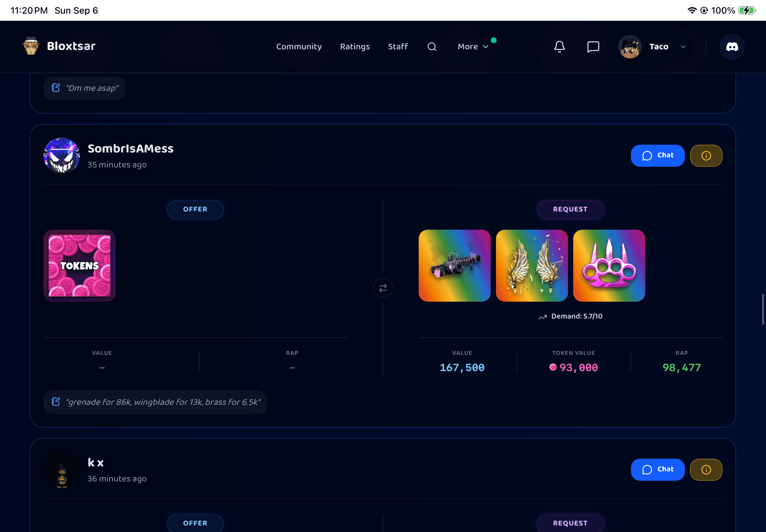
Task: Click the k x username
Action: pyautogui.click(x=95, y=462)
